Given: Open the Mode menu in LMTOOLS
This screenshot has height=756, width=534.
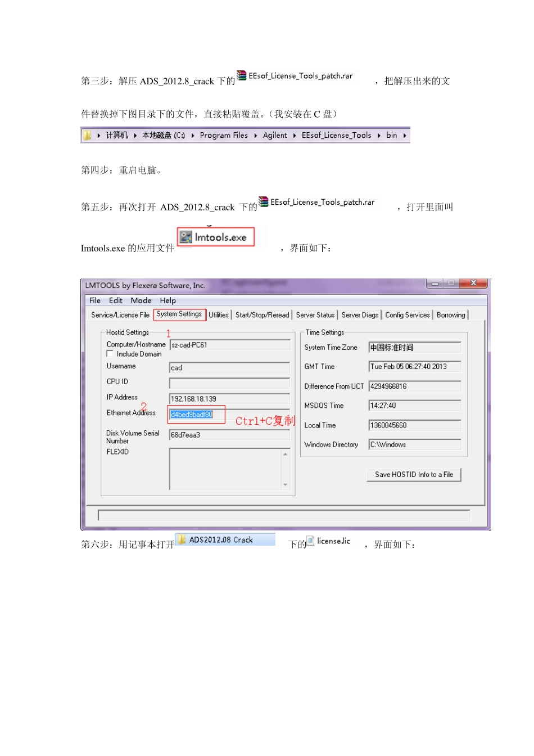Looking at the screenshot, I should tap(141, 300).
